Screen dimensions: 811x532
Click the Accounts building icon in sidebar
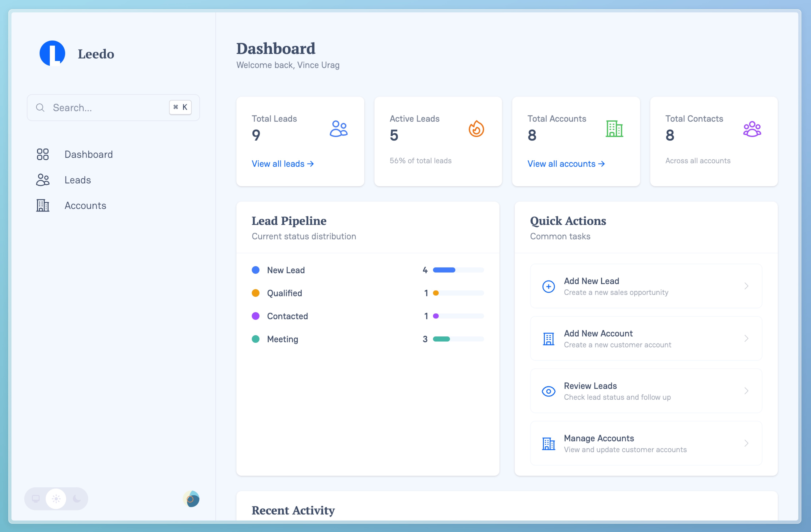tap(43, 205)
